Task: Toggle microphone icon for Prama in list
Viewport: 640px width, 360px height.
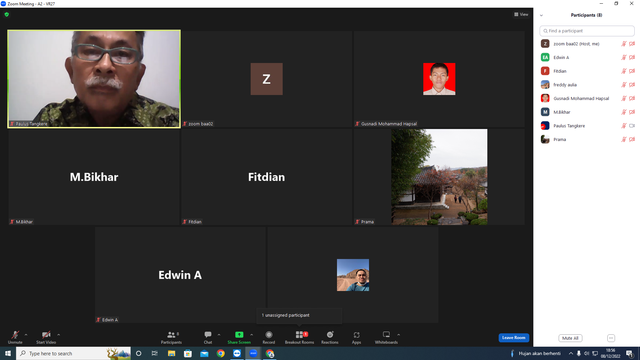Action: pyautogui.click(x=624, y=140)
